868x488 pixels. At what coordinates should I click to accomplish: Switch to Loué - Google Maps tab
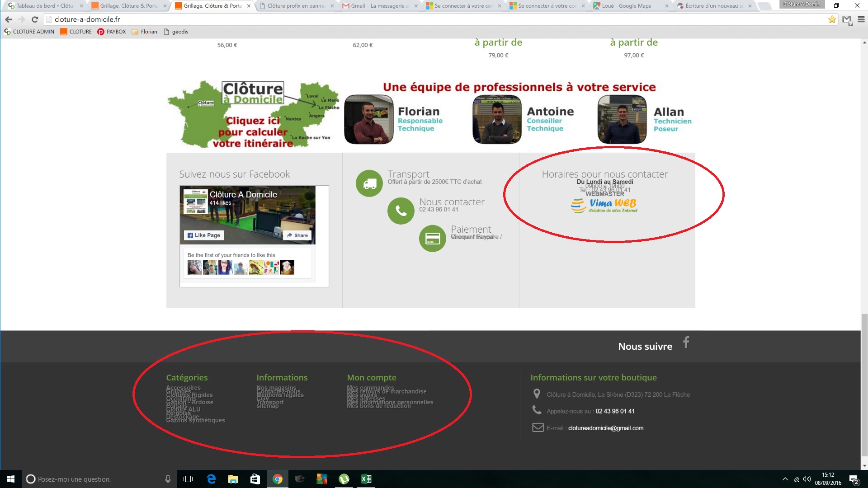[626, 6]
